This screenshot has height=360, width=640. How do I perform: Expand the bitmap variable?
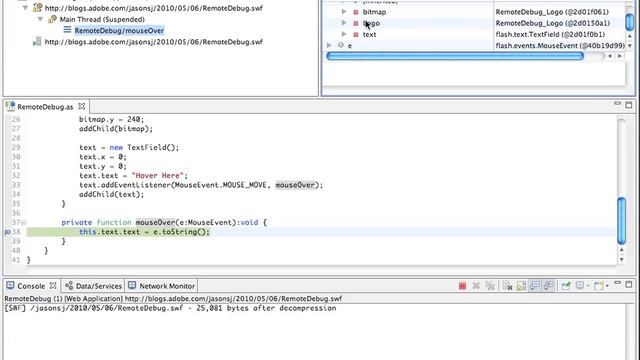(x=344, y=11)
